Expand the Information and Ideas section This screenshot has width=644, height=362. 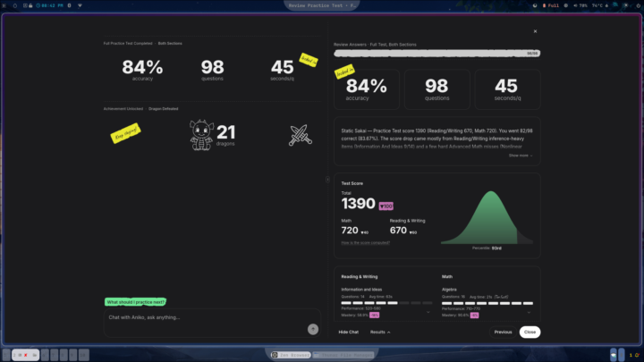[428, 312]
